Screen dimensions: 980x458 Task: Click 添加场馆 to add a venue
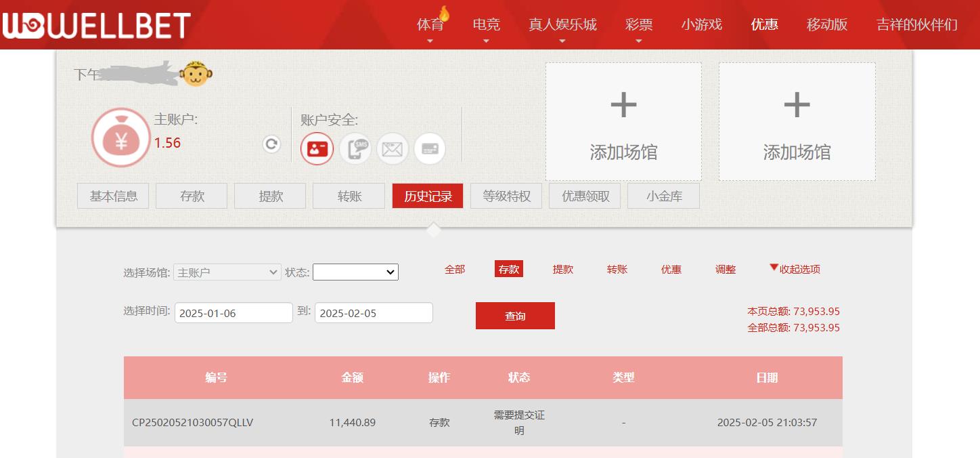click(x=623, y=122)
